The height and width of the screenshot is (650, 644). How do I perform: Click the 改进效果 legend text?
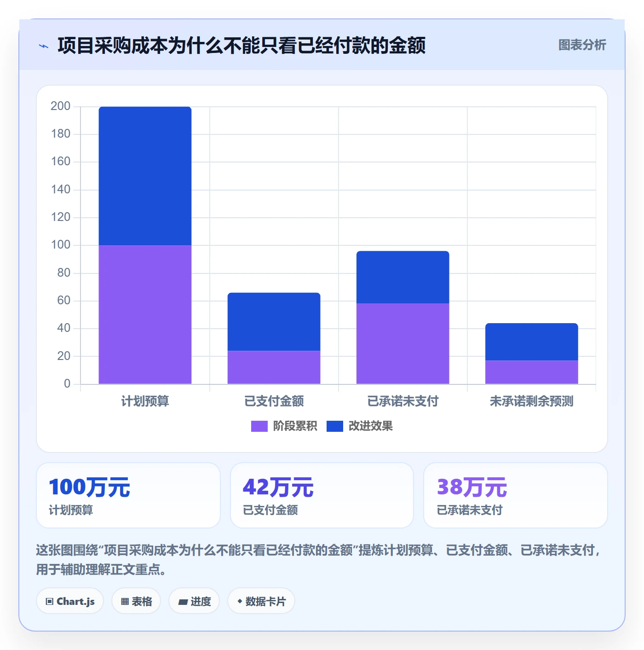370,426
